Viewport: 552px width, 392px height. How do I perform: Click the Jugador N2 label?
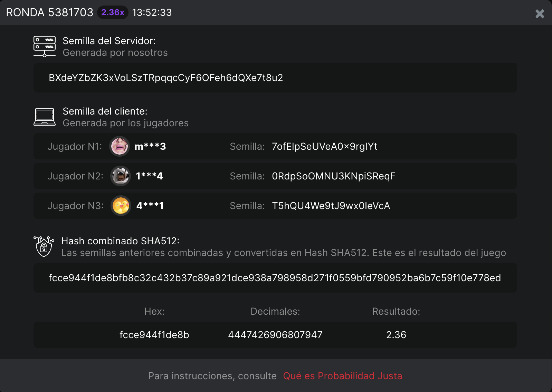pyautogui.click(x=75, y=176)
